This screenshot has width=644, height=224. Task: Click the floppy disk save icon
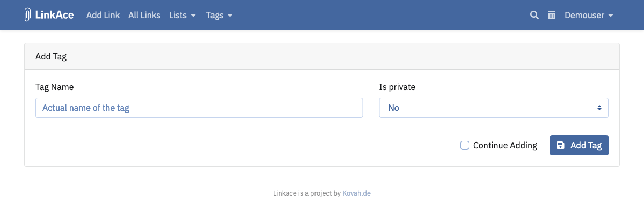pos(560,145)
